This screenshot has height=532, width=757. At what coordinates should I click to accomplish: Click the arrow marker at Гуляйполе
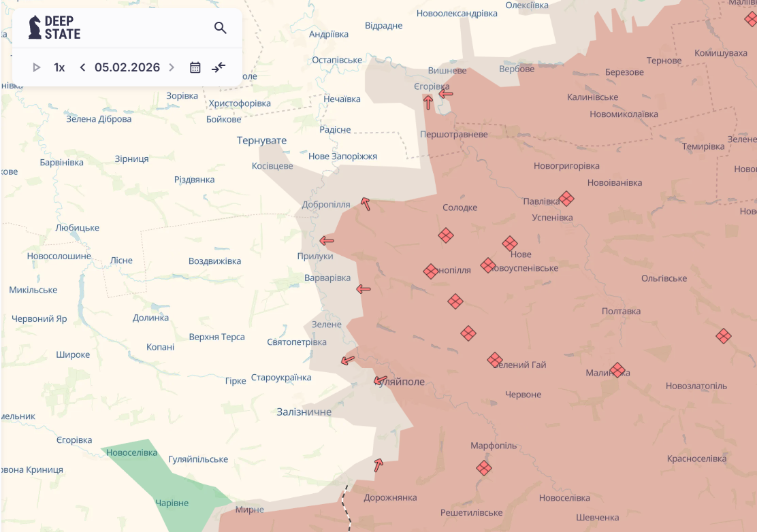point(380,381)
